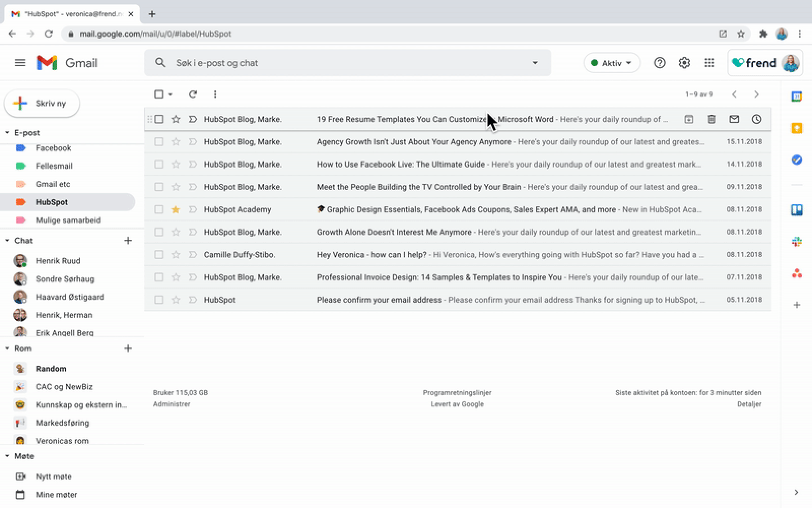Check the box for the Camille Duffy-Stibo email
Viewport: 812px width, 508px height.
tap(159, 255)
